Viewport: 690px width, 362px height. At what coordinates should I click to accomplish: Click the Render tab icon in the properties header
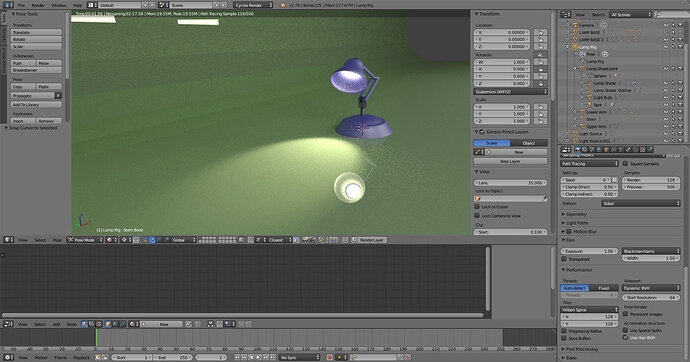pos(577,150)
